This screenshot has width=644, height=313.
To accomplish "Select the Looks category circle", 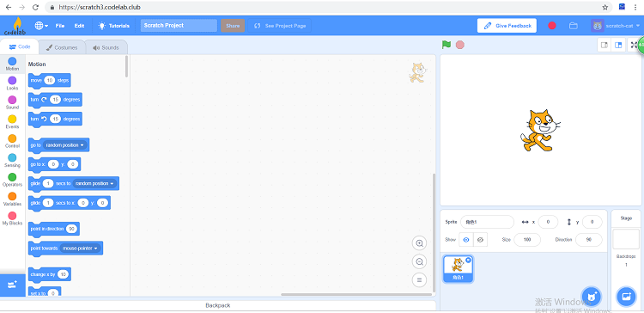I will coord(12,81).
